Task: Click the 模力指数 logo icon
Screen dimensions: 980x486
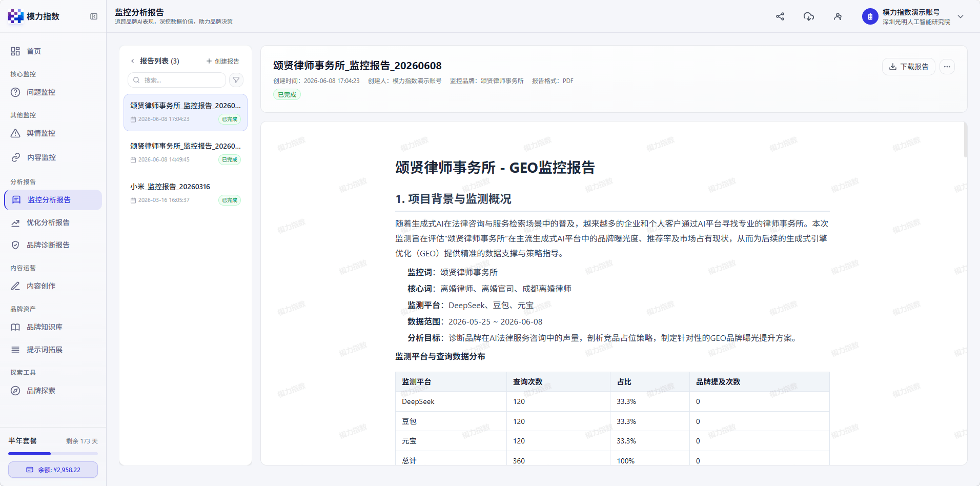Action: click(16, 16)
